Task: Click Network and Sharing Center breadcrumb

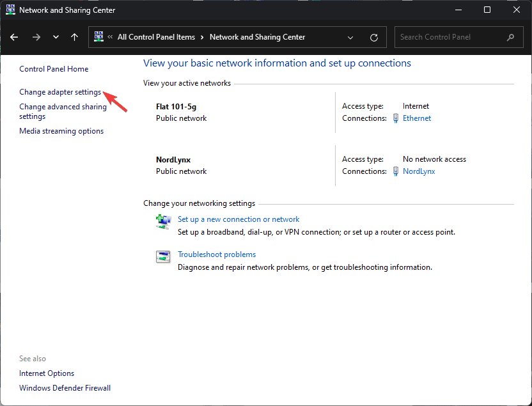Action: [x=257, y=37]
